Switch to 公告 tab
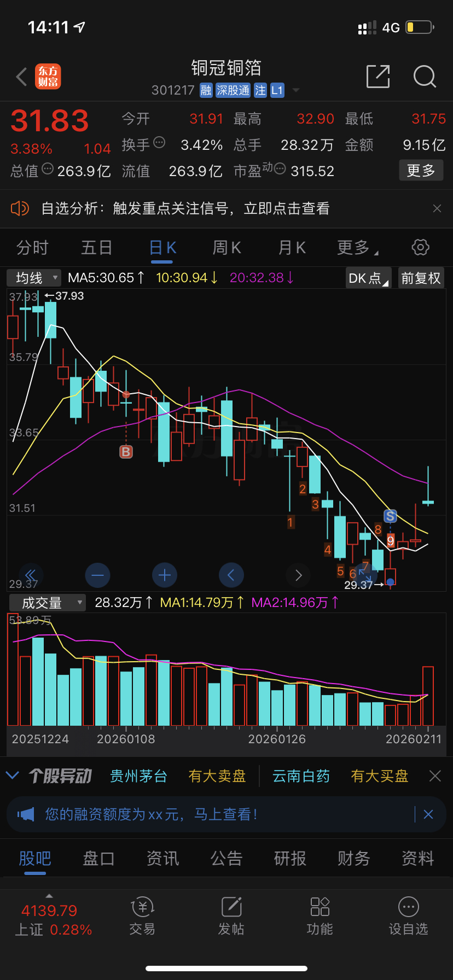 click(x=226, y=859)
